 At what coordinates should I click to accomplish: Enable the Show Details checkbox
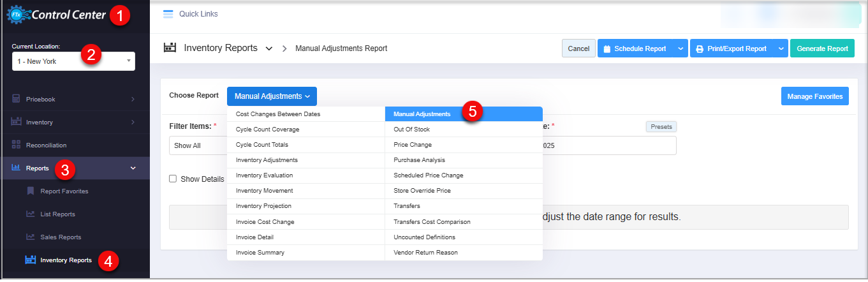173,179
